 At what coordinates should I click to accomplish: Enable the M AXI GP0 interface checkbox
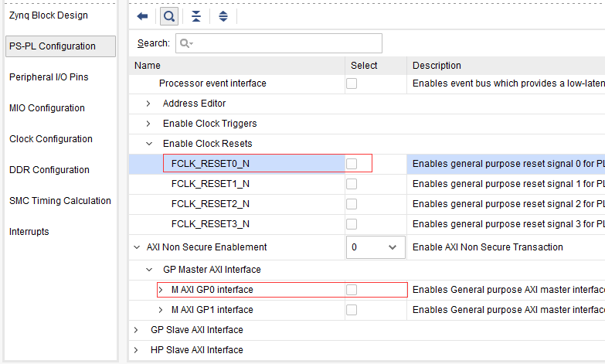pyautogui.click(x=352, y=290)
